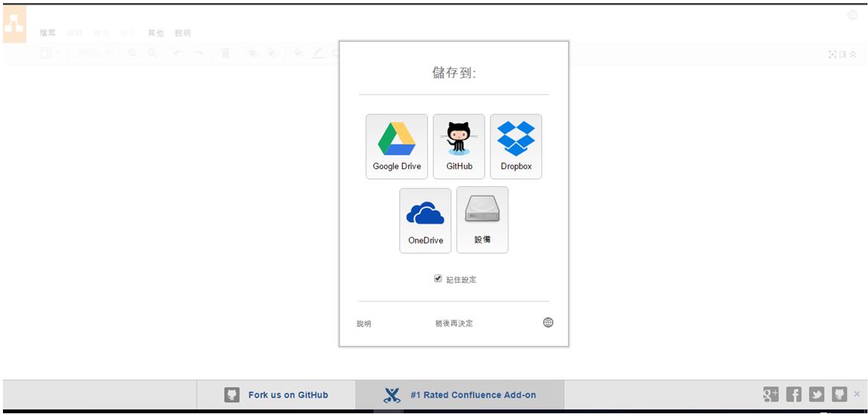Select the 設備 device storage option
This screenshot has height=414, width=868.
482,220
